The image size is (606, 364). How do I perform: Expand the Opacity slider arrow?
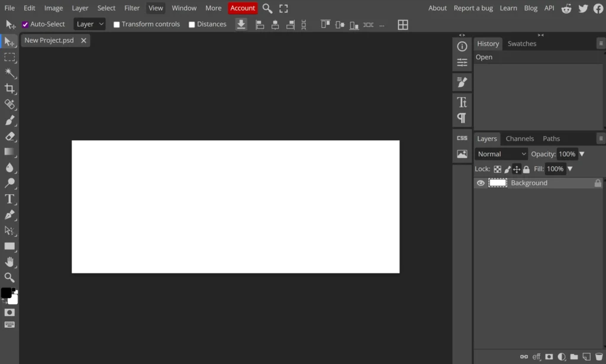coord(582,154)
